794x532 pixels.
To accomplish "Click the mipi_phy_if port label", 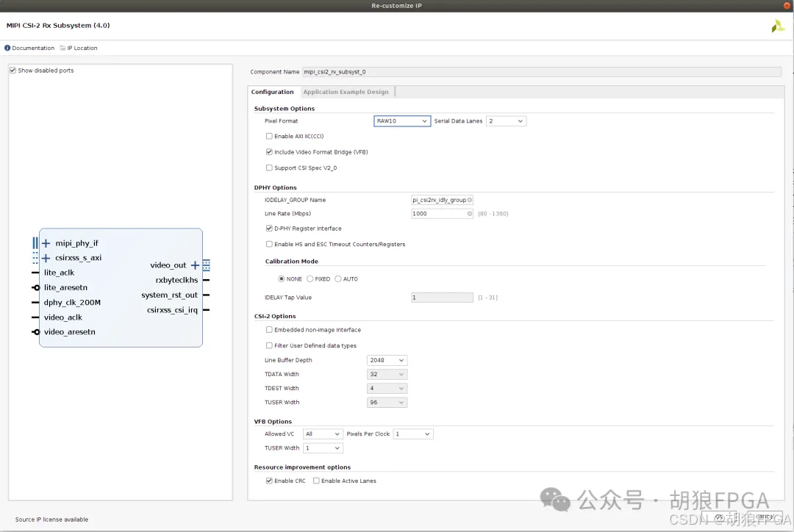I will coord(77,243).
